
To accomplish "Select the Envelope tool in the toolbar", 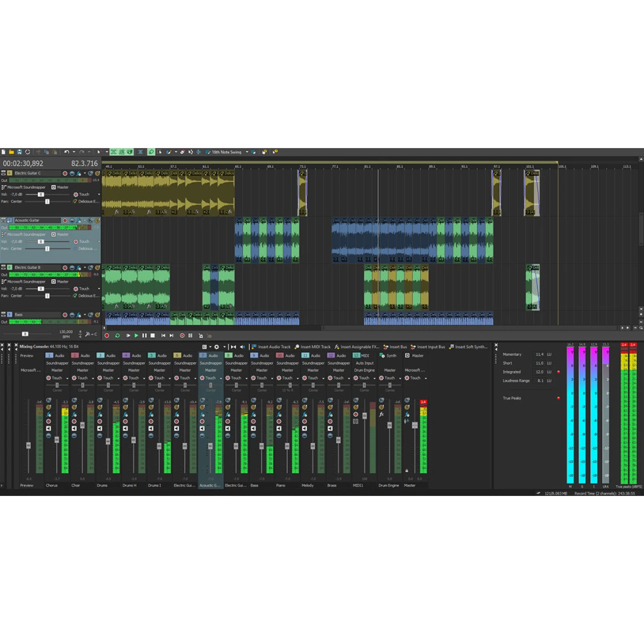I will pyautogui.click(x=191, y=152).
